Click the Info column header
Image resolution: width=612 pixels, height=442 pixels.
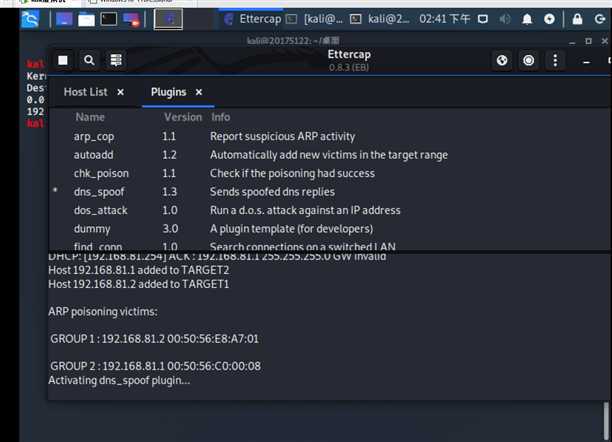[x=221, y=117]
